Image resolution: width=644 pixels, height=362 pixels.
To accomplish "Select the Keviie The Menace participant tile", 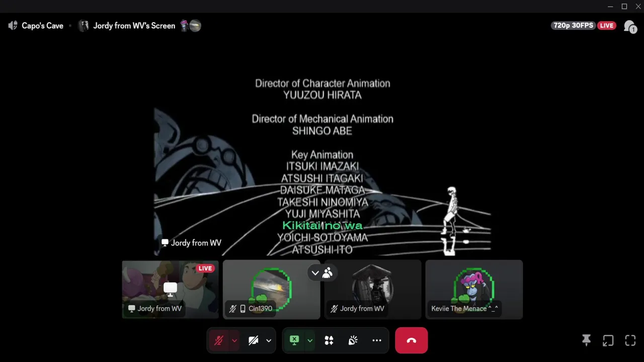I will [474, 290].
